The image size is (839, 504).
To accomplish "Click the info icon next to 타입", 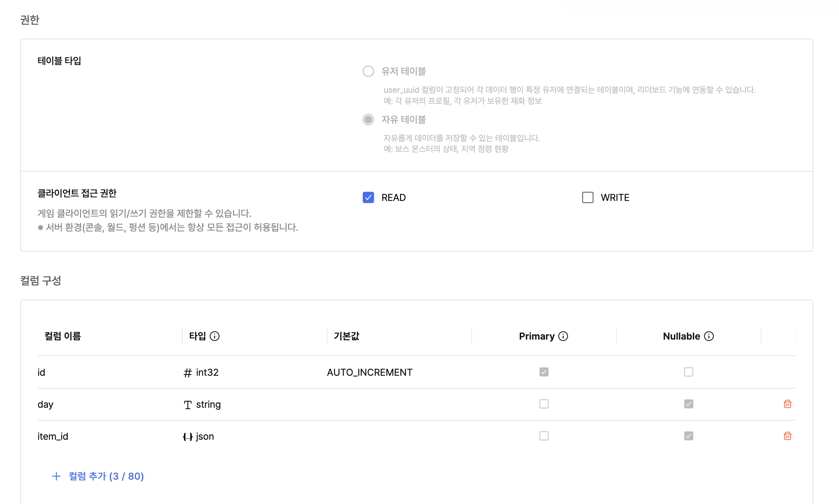I will pos(215,336).
